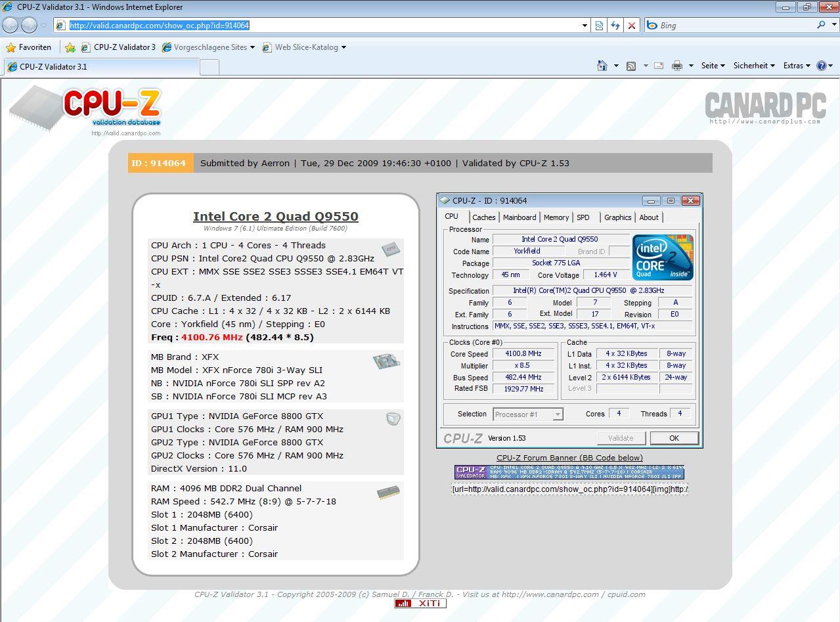
Task: Click the CPU-Z validation database logo
Action: coord(85,108)
